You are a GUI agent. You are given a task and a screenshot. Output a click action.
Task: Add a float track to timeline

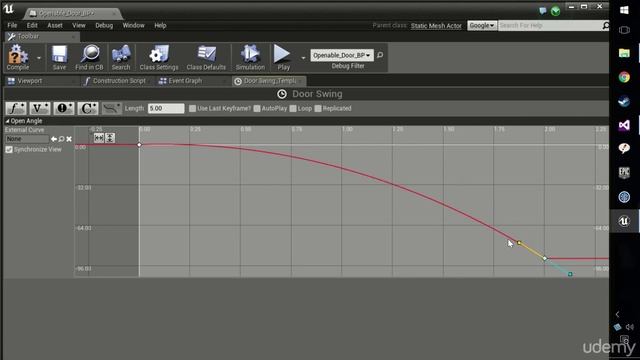[x=16, y=108]
